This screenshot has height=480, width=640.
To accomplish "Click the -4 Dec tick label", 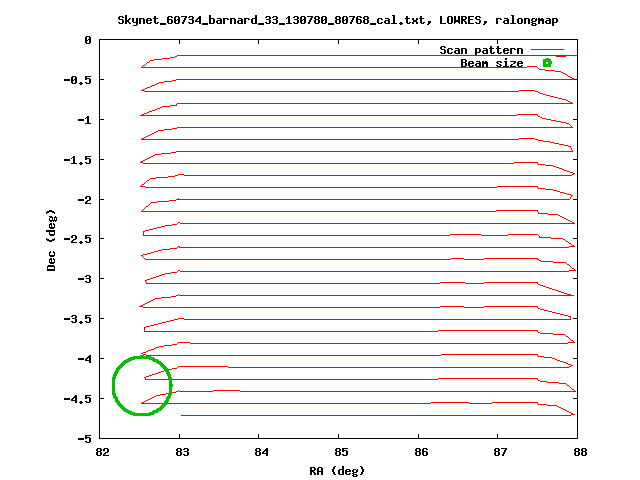I will pyautogui.click(x=84, y=359).
